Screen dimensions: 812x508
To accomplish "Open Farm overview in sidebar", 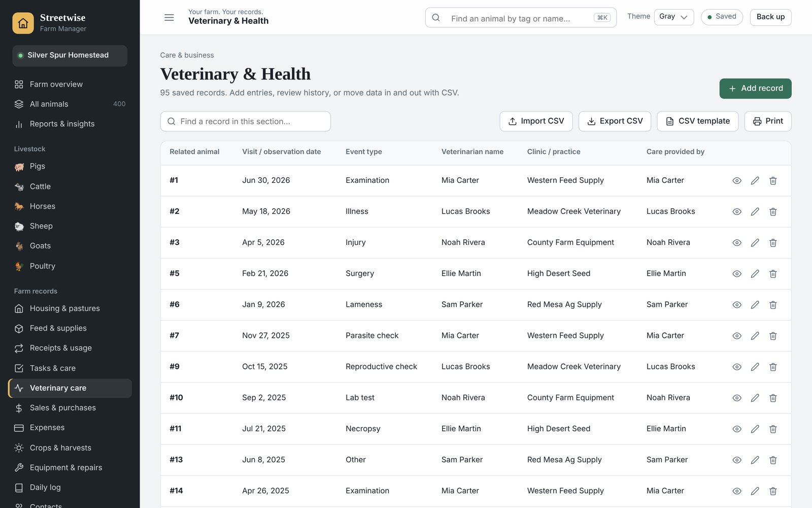I will pyautogui.click(x=70, y=84).
